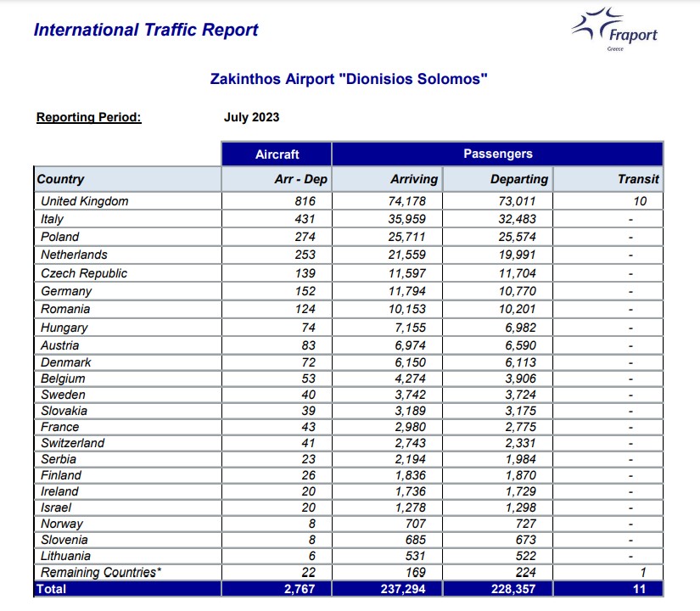Select United Kingdom arriving value 74,178
The image size is (700, 611).
click(x=406, y=201)
